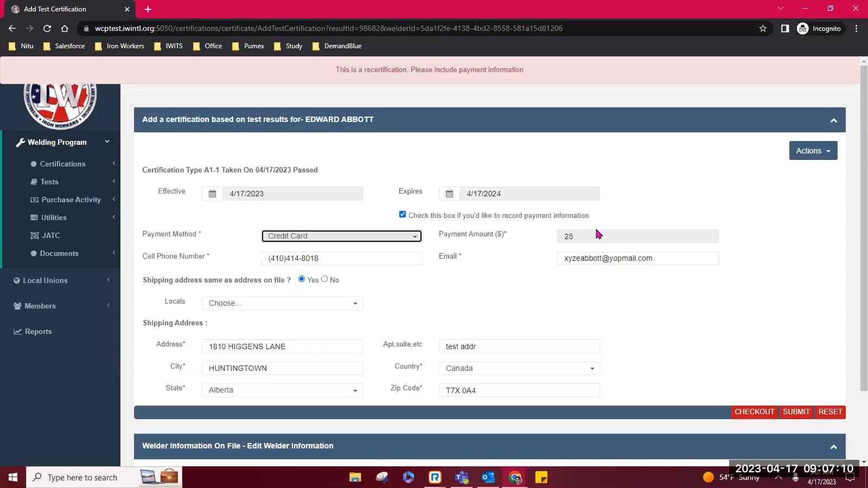Open the calendar picker for the Effective date
Viewport: 868px width, 488px height.
[x=212, y=193]
